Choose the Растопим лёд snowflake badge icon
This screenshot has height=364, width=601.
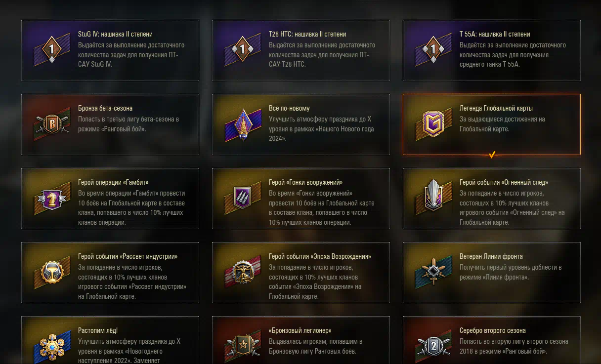(52, 346)
